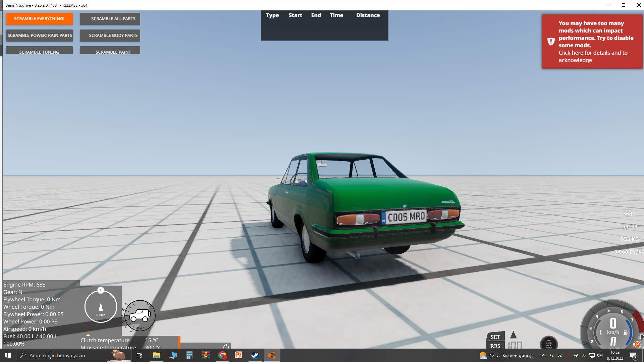This screenshot has height=362, width=644.
Task: Click the SCRAMBLE TUNING button
Action: [39, 51]
